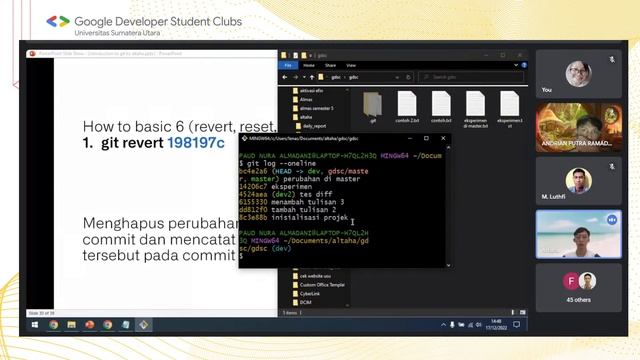Click 'tambah tulisan 2' commit line
The image size is (640, 360).
pyautogui.click(x=288, y=210)
